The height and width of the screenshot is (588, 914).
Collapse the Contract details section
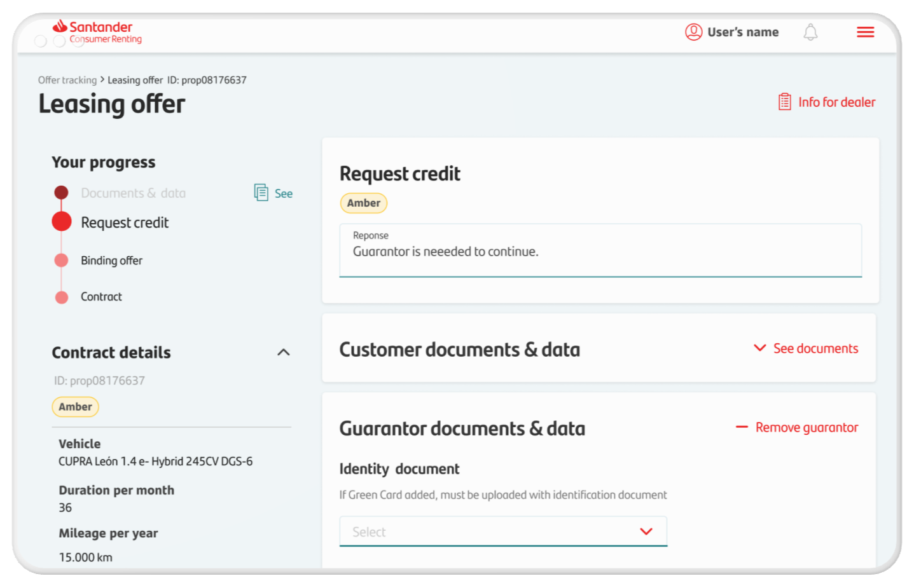[x=284, y=352]
